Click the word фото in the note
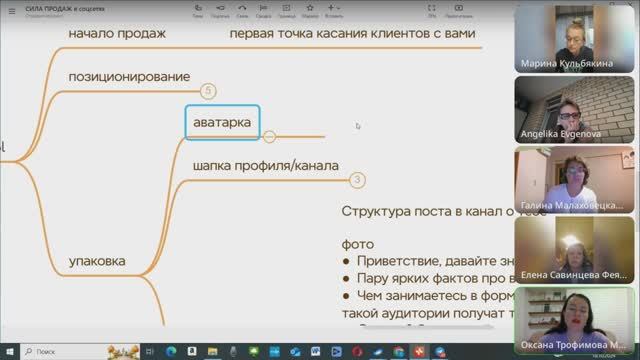Image resolution: width=640 pixels, height=360 pixels. pyautogui.click(x=358, y=244)
